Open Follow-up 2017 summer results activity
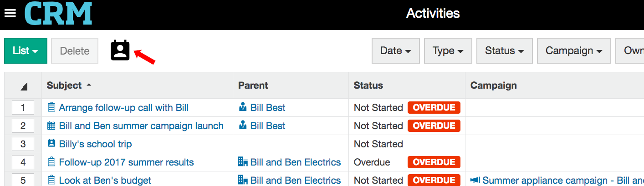This screenshot has height=186, width=644. (x=127, y=162)
